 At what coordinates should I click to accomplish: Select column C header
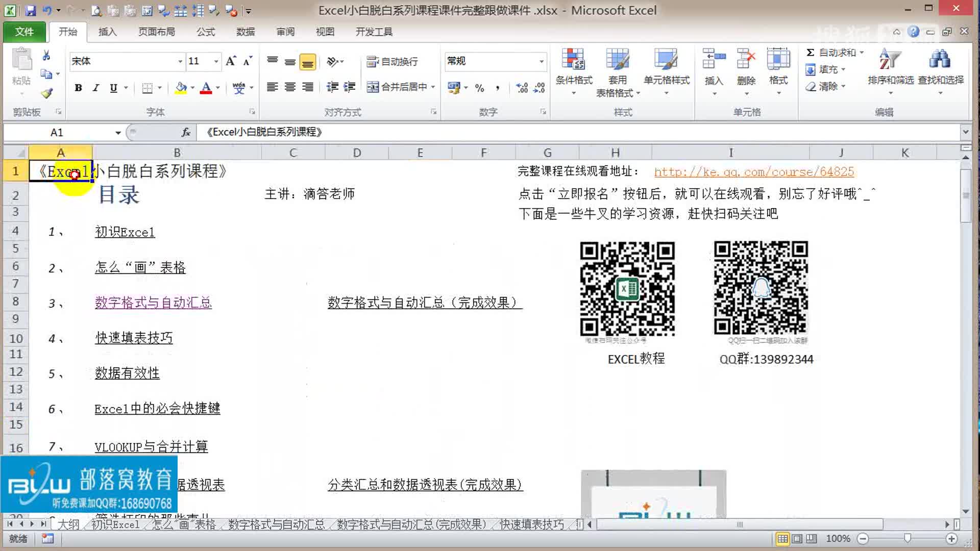293,153
